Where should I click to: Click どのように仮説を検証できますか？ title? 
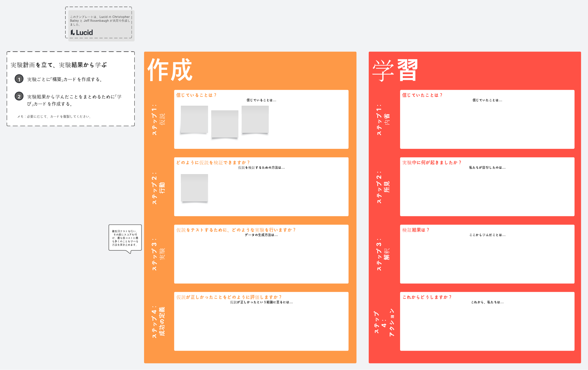pyautogui.click(x=213, y=163)
